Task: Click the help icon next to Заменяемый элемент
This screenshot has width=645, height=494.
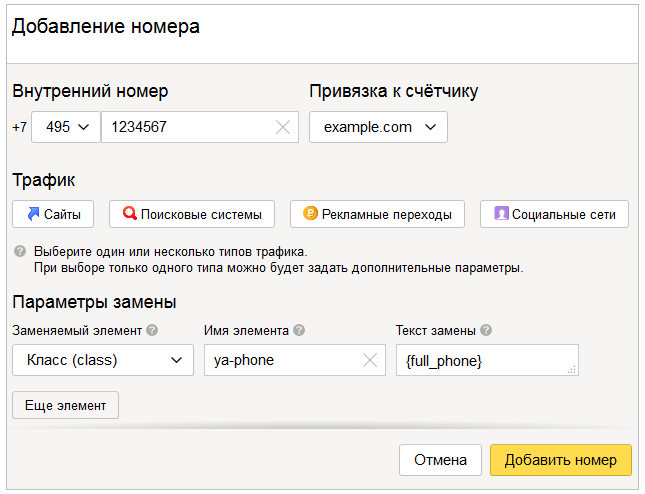Action: coord(152,330)
